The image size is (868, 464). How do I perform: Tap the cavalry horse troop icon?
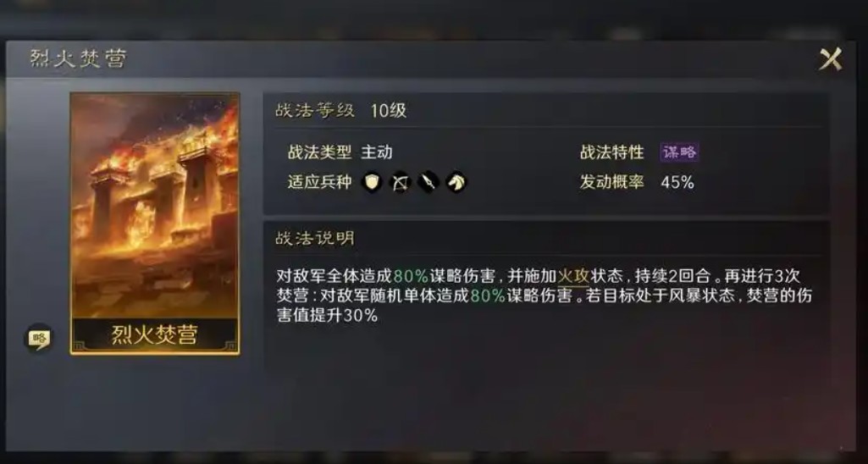(456, 181)
